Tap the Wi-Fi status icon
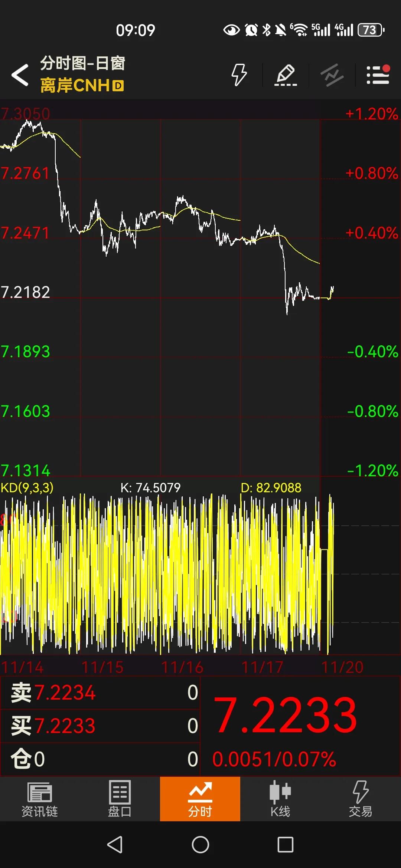Viewport: 401px width, 868px height. click(x=299, y=30)
